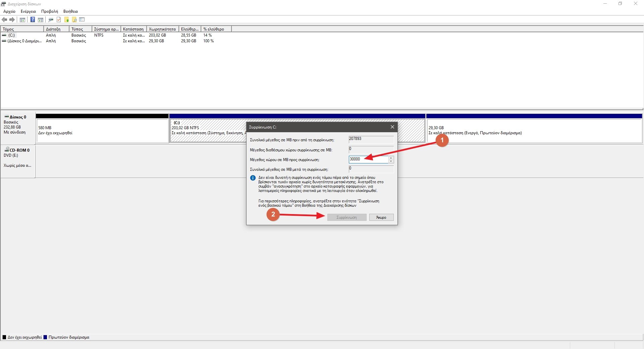Close the Συρρίκνωση C: dialog

392,127
